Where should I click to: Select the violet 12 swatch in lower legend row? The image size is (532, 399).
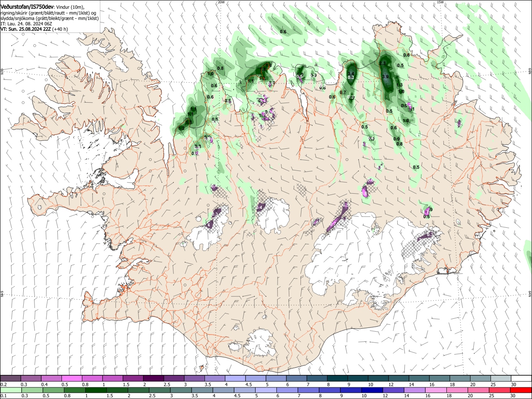(x=393, y=390)
